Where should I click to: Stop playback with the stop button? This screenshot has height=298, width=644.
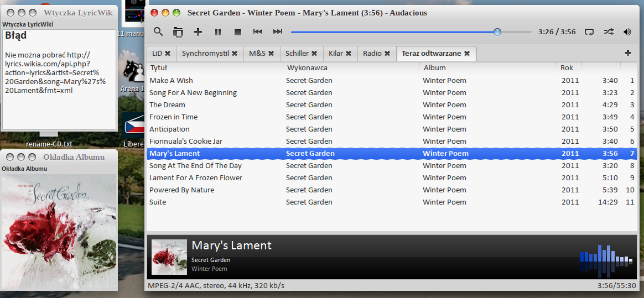(237, 32)
